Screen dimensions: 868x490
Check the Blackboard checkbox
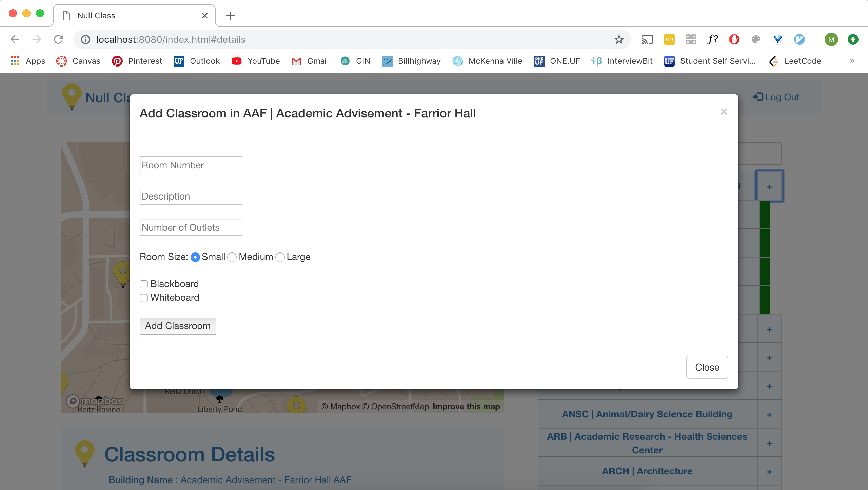[x=144, y=284]
